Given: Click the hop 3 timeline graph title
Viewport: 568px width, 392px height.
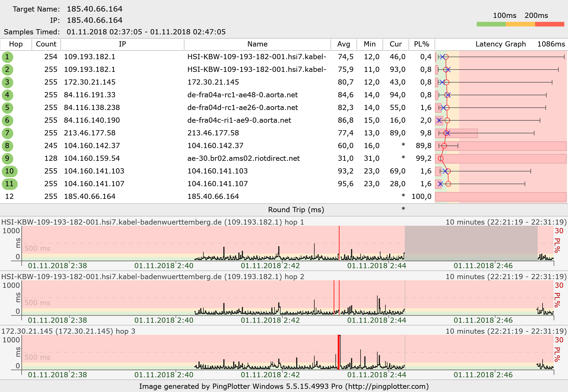Looking at the screenshot, I should click(68, 331).
